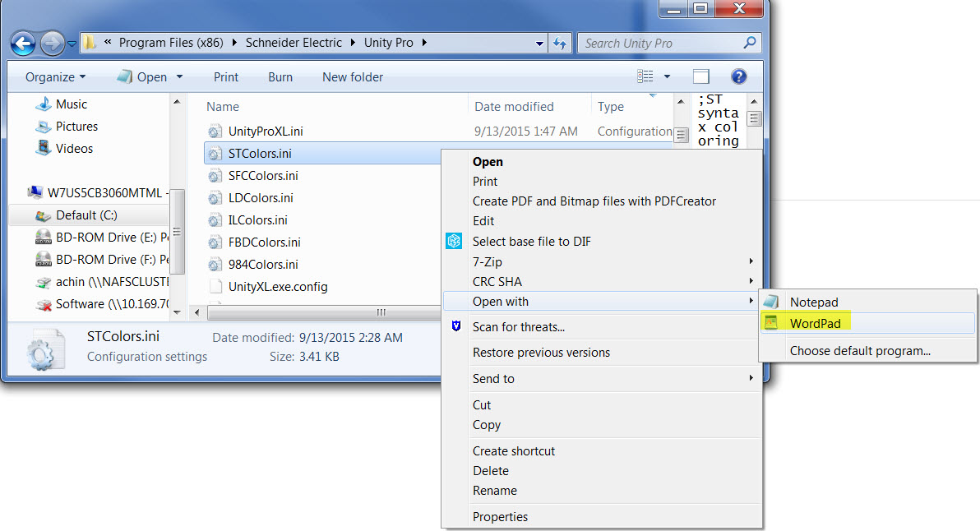Open recent locations dropdown arrow

[x=72, y=44]
